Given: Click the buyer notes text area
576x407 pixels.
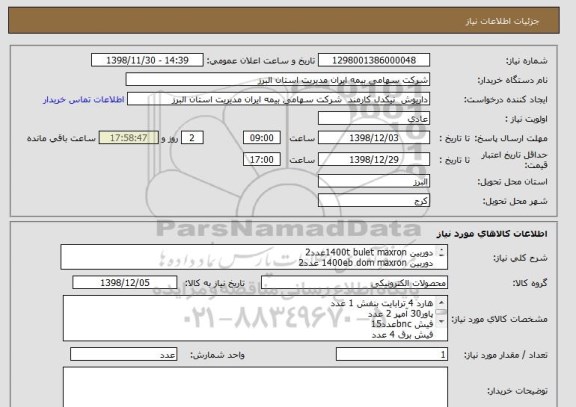Looking at the screenshot, I should pyautogui.click(x=255, y=387).
